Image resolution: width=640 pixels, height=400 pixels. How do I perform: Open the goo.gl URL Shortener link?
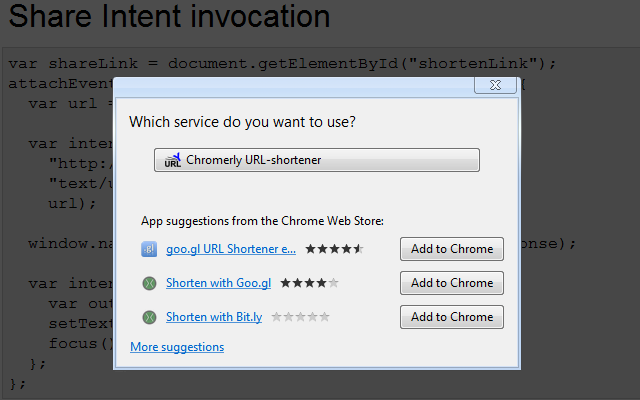(x=231, y=249)
